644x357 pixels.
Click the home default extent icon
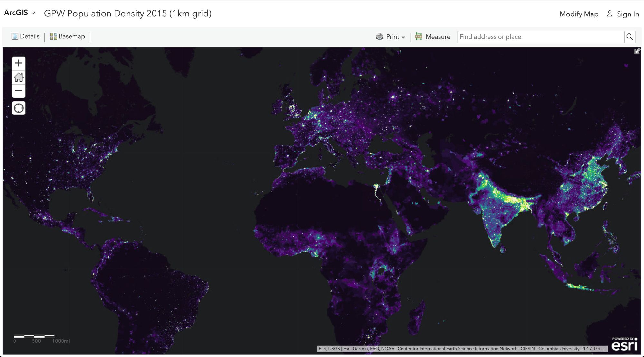[x=19, y=77]
